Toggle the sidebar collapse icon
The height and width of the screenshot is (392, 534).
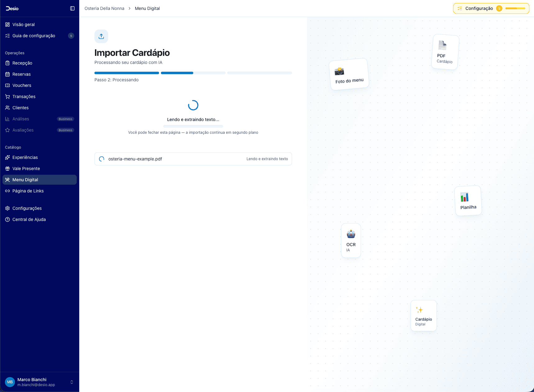pyautogui.click(x=72, y=8)
